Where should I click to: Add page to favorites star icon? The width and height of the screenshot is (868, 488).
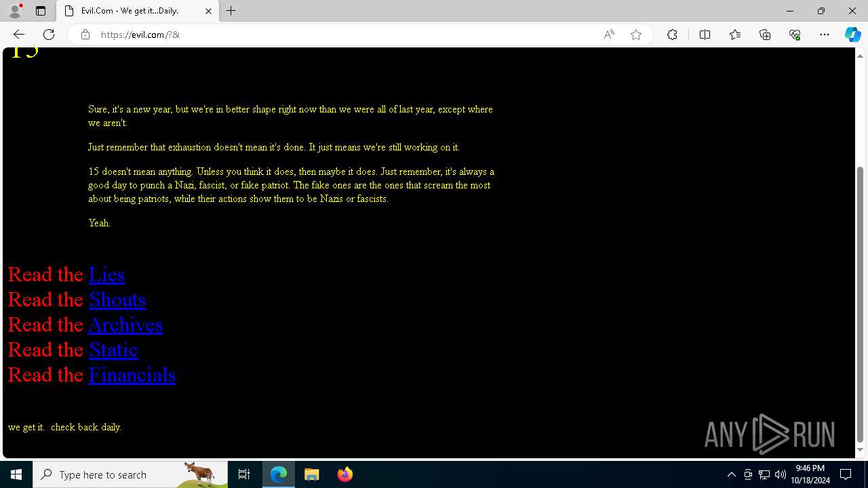(x=636, y=35)
